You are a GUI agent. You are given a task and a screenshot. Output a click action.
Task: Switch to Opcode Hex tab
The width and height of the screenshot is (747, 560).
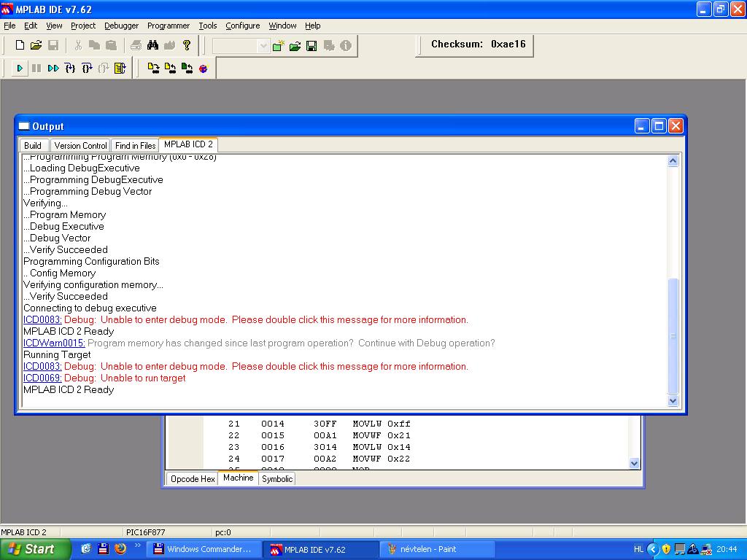tap(193, 479)
